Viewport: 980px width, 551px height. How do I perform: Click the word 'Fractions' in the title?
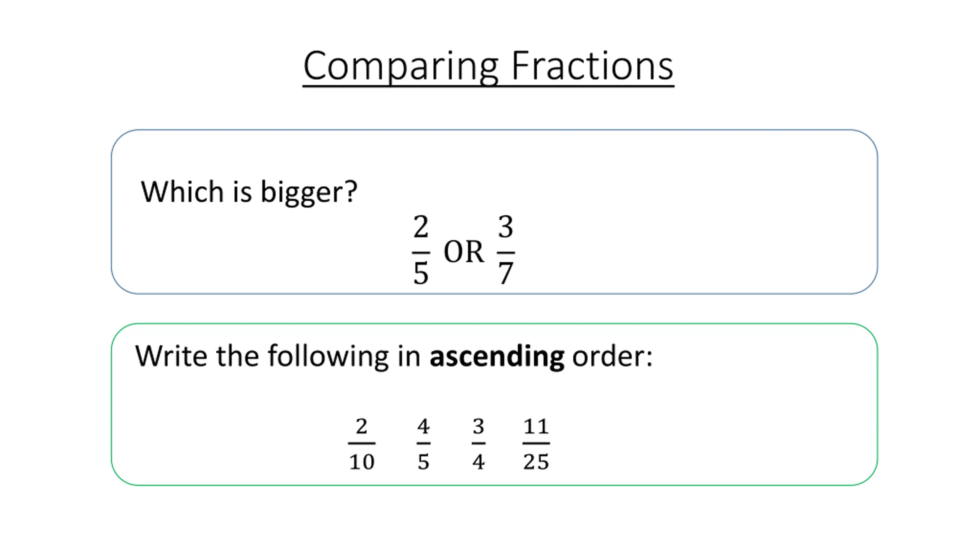tap(592, 67)
